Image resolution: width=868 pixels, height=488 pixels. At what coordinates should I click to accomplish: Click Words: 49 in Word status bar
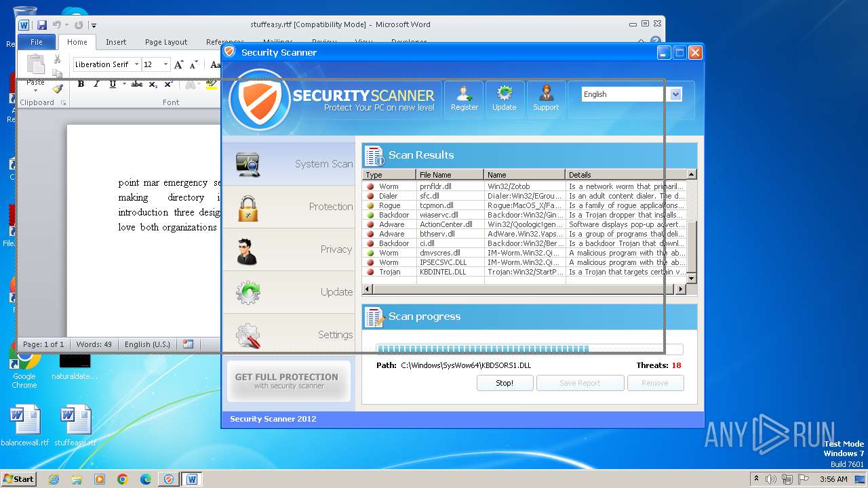[94, 344]
